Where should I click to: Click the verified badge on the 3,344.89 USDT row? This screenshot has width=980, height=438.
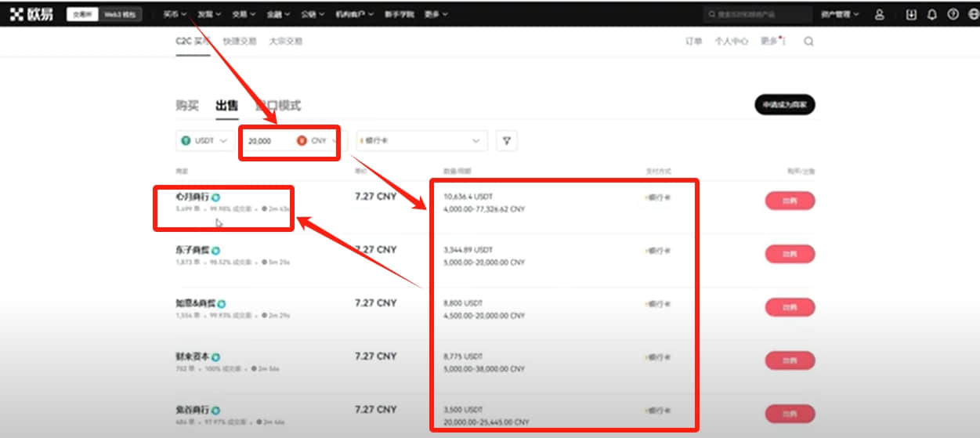pyautogui.click(x=216, y=251)
